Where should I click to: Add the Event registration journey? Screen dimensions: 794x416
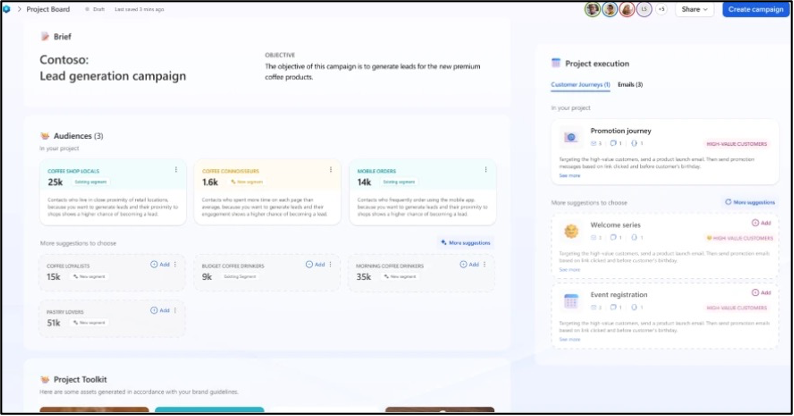pyautogui.click(x=761, y=293)
